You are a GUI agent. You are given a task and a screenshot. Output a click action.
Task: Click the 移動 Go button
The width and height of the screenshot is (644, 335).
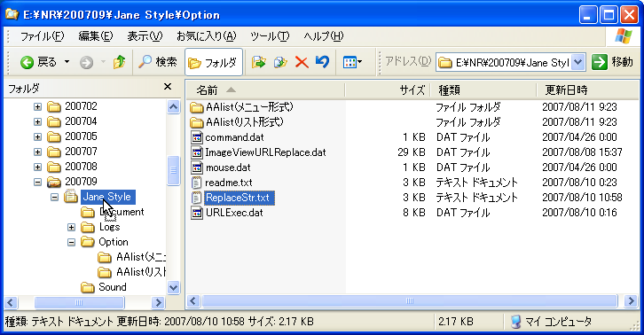[x=612, y=62]
